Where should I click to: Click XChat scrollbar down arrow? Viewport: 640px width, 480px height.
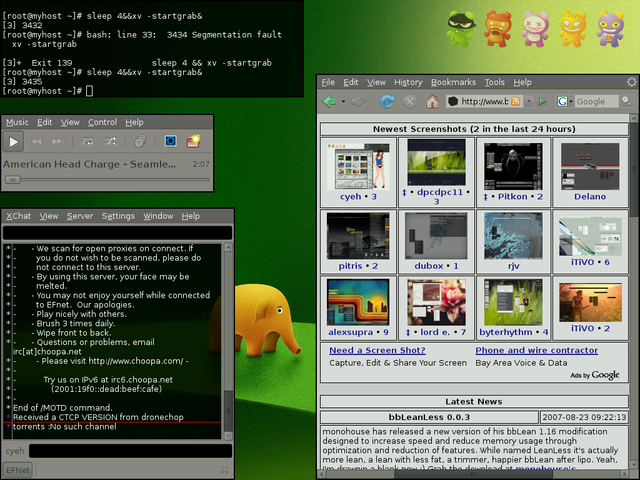229,436
